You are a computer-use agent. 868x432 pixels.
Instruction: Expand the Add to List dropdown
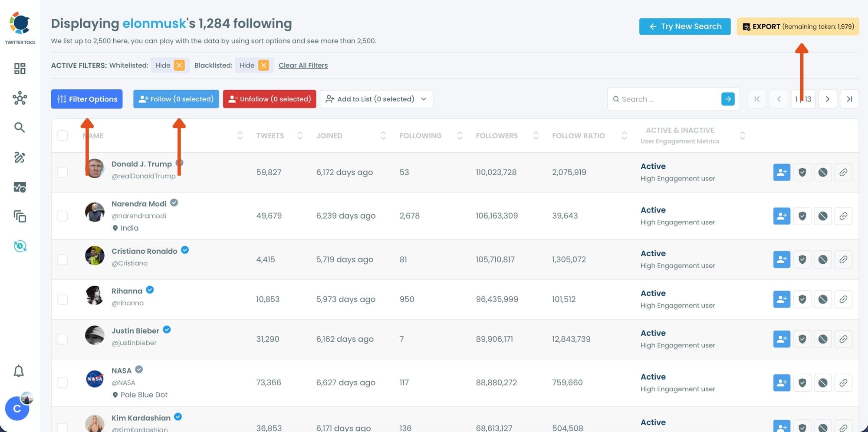coord(376,99)
